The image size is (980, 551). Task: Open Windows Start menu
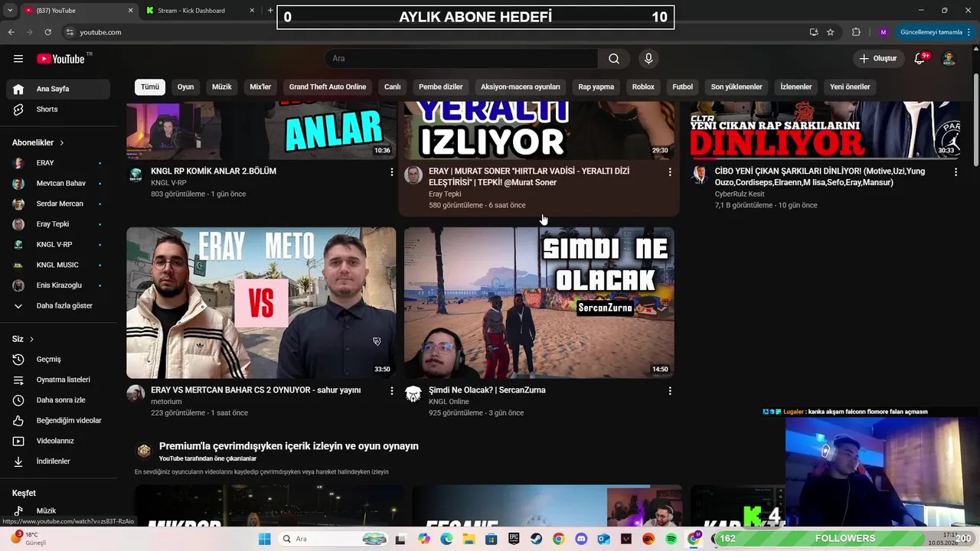[265, 539]
